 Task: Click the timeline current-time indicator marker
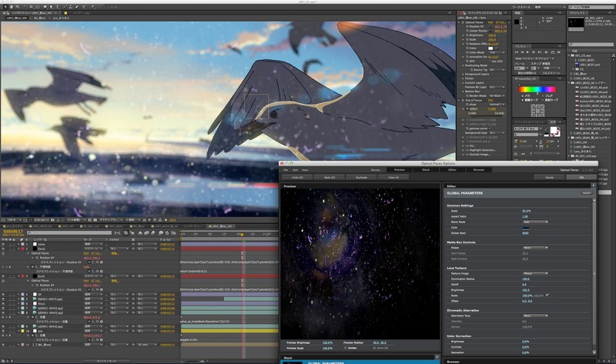click(x=242, y=235)
